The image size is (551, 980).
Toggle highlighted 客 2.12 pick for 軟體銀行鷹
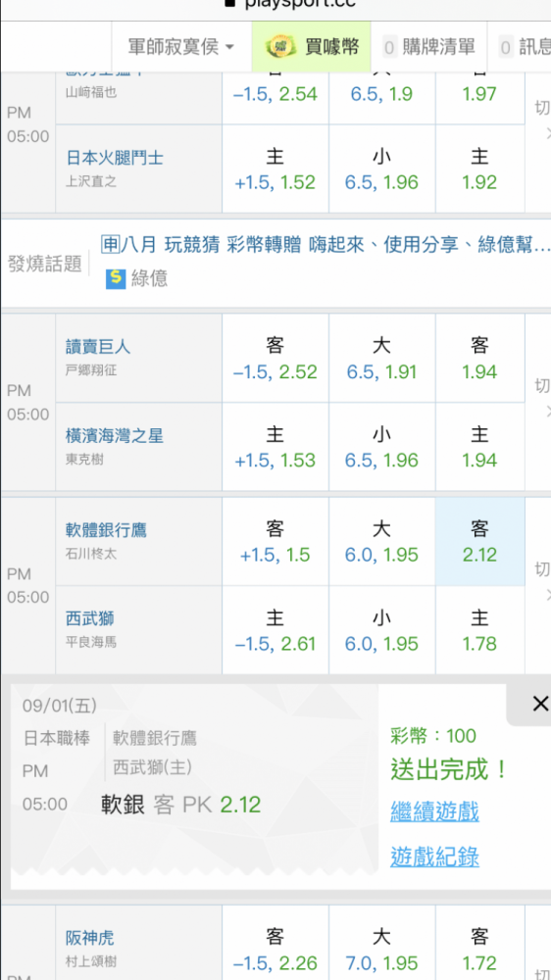(479, 541)
